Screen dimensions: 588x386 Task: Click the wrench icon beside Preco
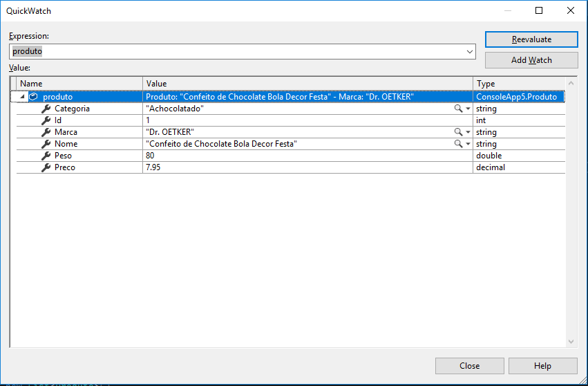(46, 167)
